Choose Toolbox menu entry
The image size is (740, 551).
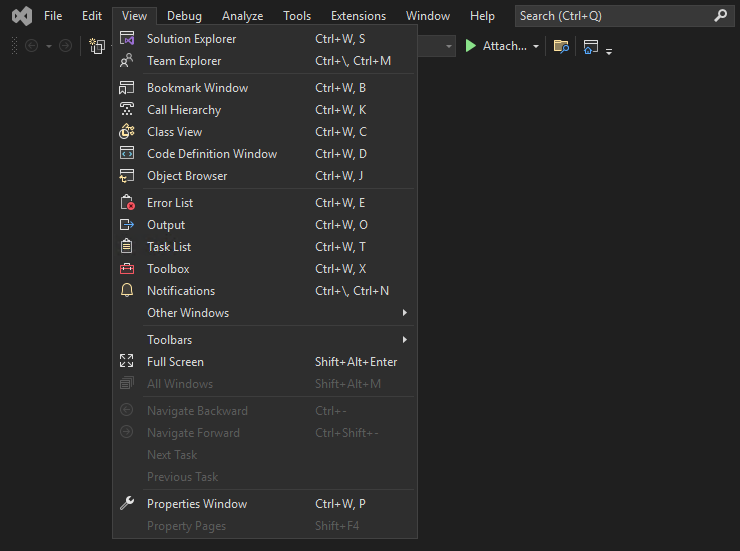click(x=265, y=269)
